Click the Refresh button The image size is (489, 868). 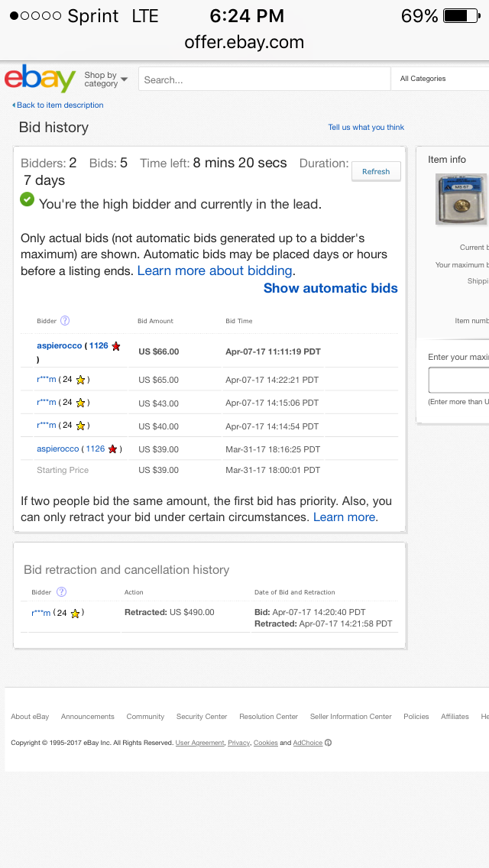(x=376, y=172)
